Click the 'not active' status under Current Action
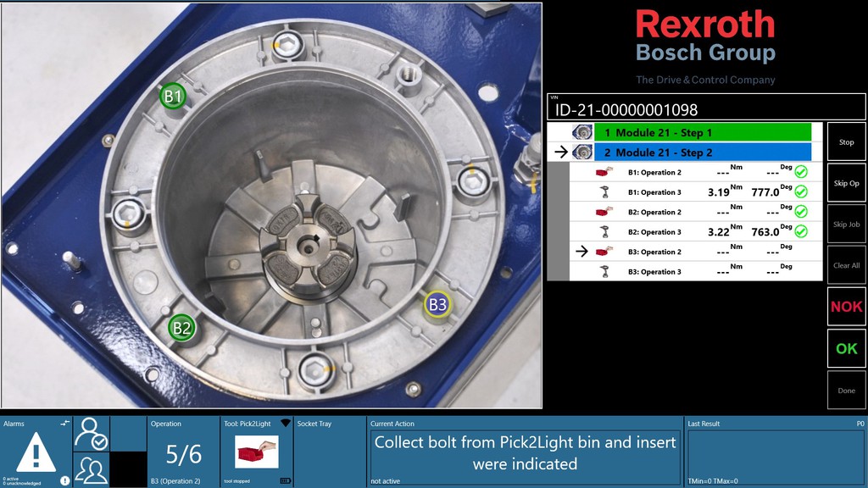Image resolution: width=868 pixels, height=488 pixels. coord(386,481)
